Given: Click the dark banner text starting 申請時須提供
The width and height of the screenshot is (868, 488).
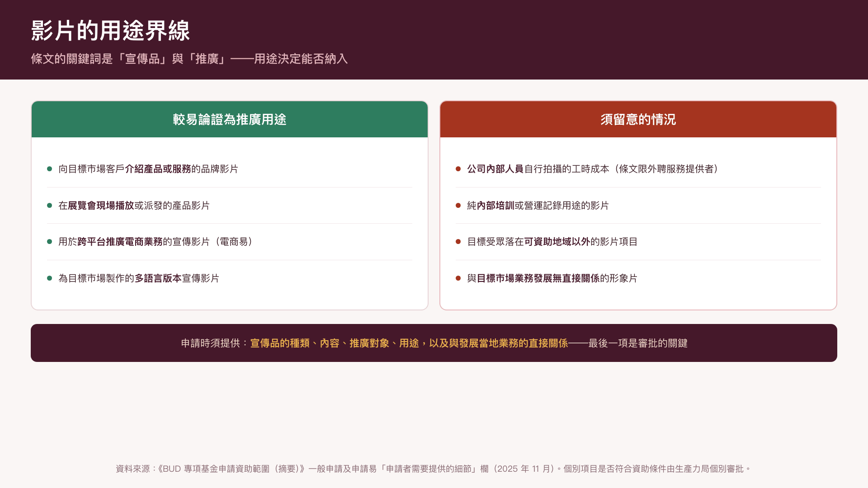Looking at the screenshot, I should coord(434,343).
